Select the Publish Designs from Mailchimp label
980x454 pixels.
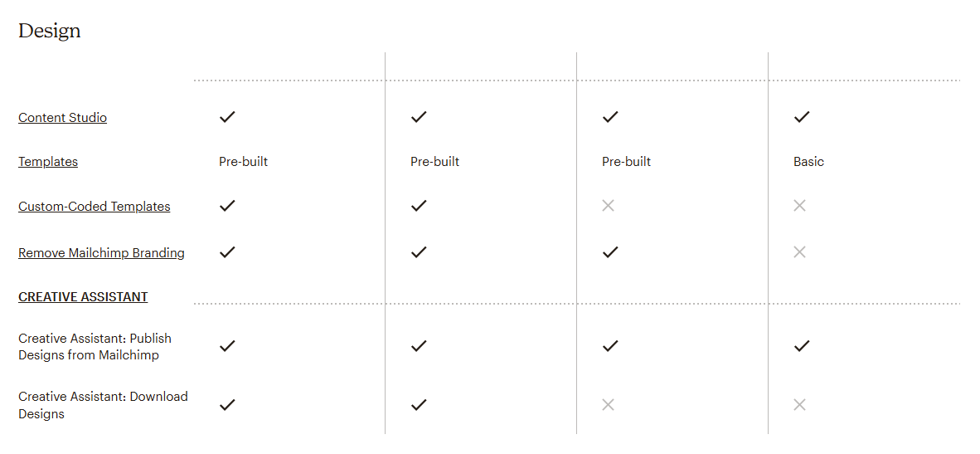click(95, 347)
